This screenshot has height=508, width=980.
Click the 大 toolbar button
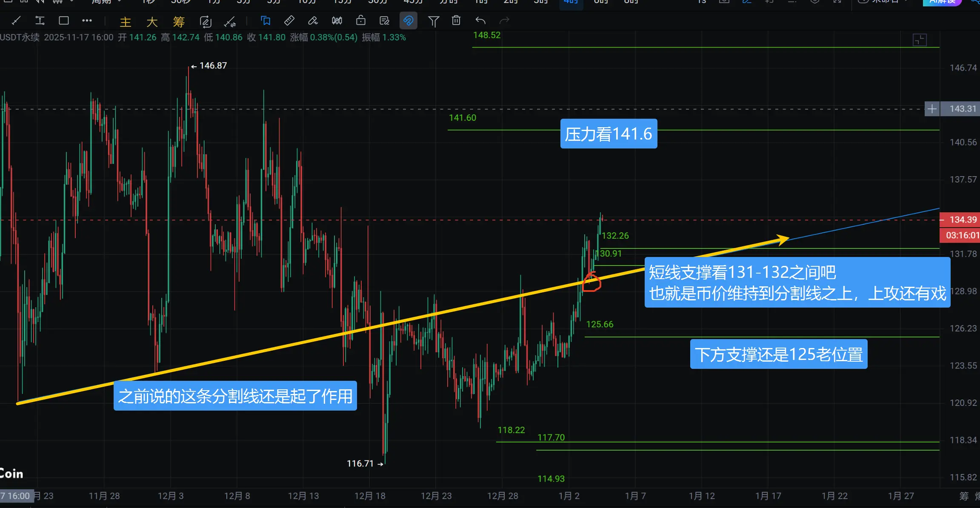tap(152, 22)
